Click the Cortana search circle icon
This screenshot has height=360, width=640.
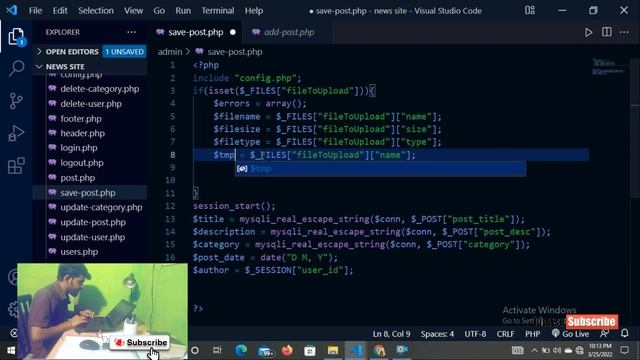pos(195,350)
